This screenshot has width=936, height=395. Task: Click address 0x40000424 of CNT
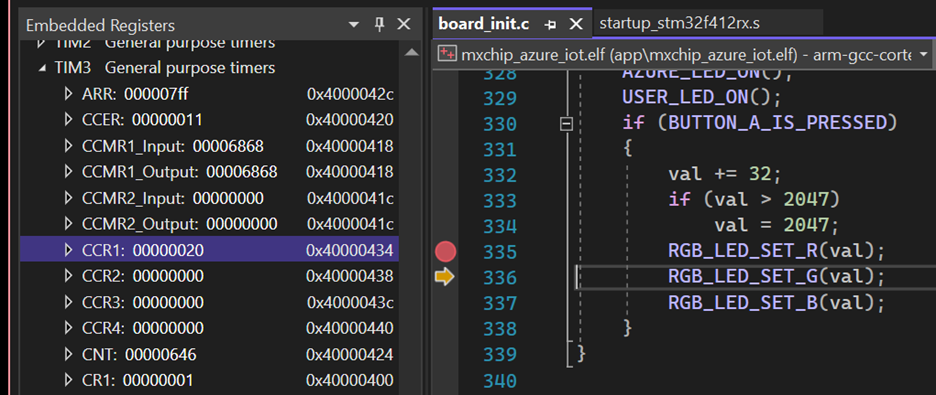[350, 355]
